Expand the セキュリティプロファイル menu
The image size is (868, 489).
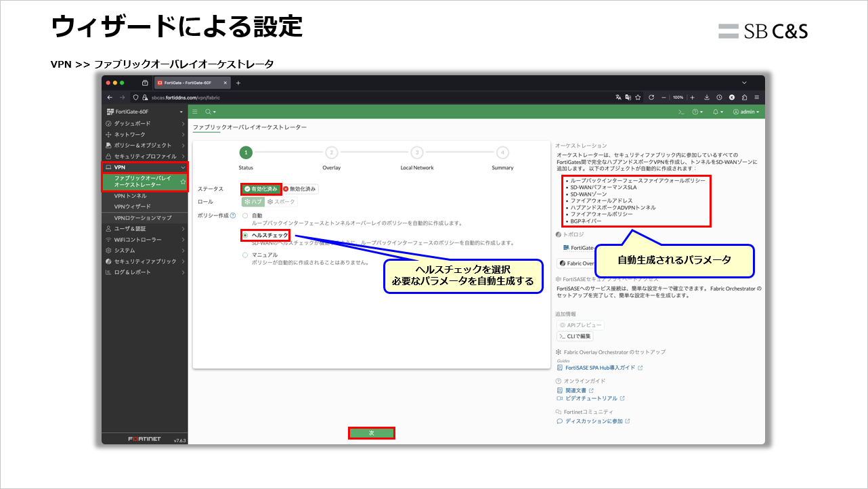[x=145, y=156]
